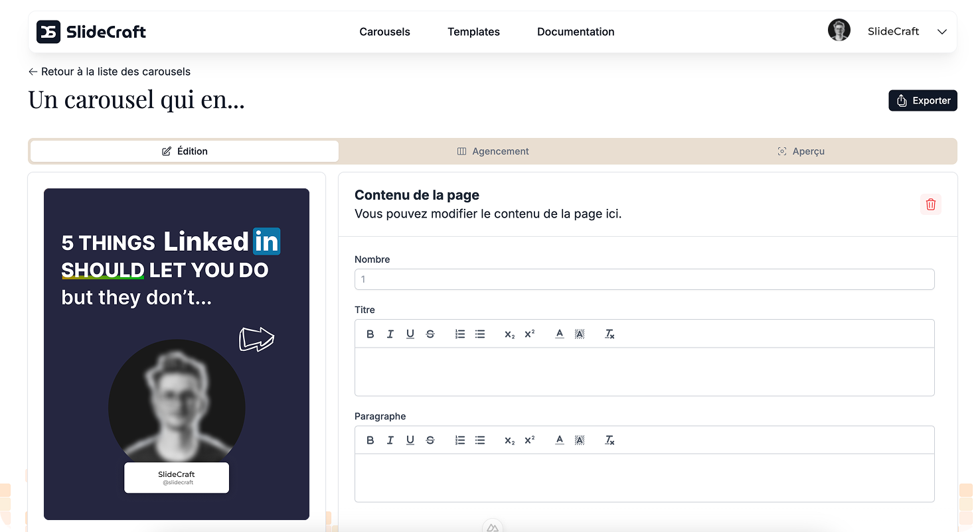
Task: Delete the page with the trash icon
Action: pos(931,204)
